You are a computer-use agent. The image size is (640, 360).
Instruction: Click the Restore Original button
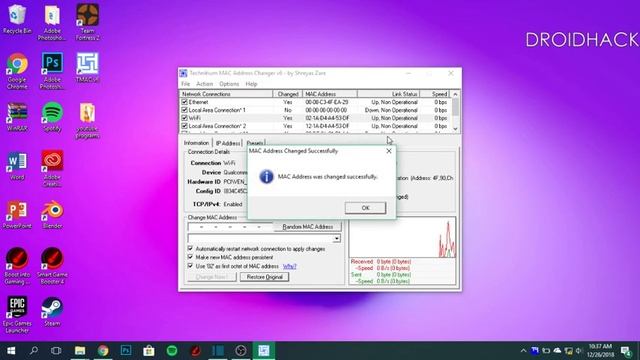(x=264, y=277)
